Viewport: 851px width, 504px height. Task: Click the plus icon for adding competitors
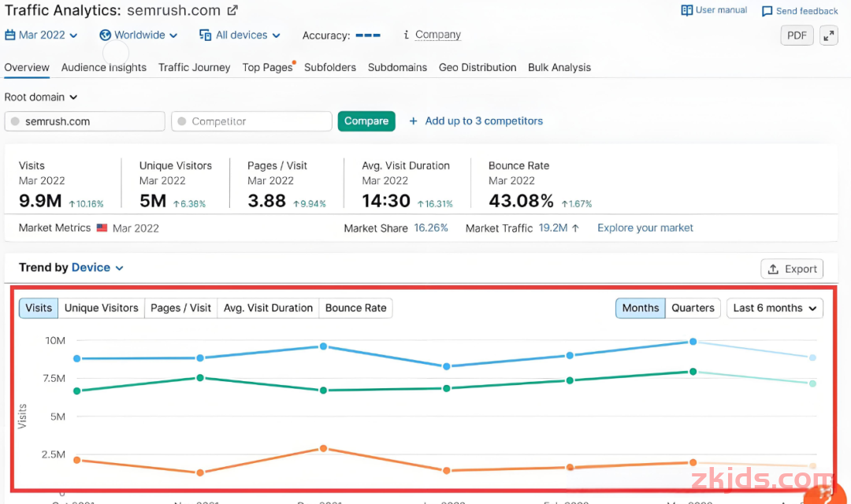point(413,121)
